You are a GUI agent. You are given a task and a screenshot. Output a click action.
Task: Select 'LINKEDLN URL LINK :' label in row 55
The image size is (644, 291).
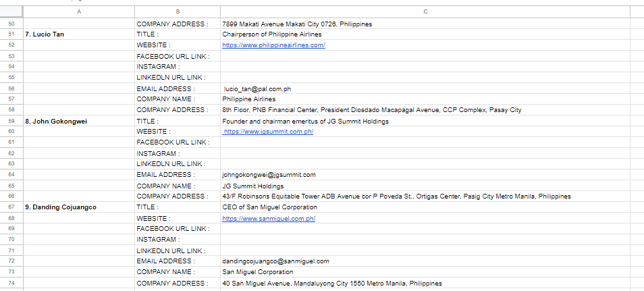[178, 77]
